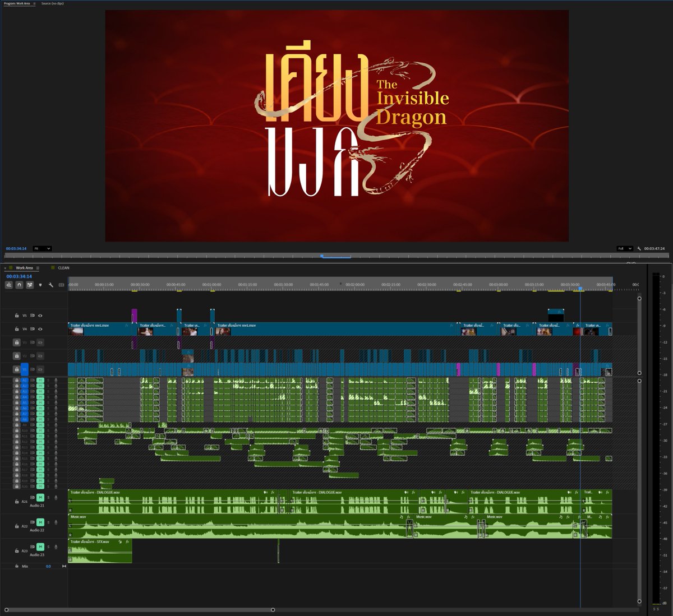The width and height of the screenshot is (673, 616).
Task: Open the Fit zoom level dropdown
Action: click(x=42, y=248)
